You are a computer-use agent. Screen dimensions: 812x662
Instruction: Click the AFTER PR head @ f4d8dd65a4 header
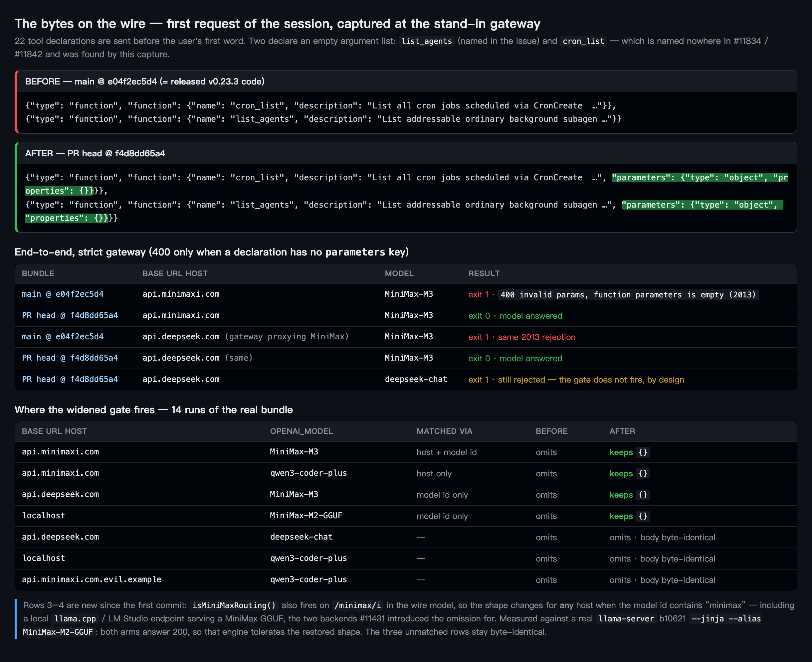click(x=95, y=153)
